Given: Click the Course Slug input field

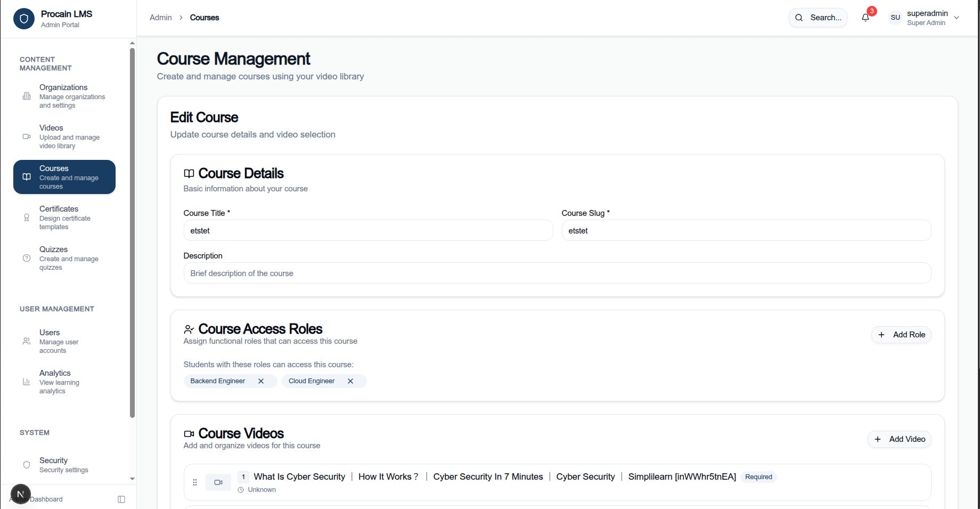Looking at the screenshot, I should point(746,231).
